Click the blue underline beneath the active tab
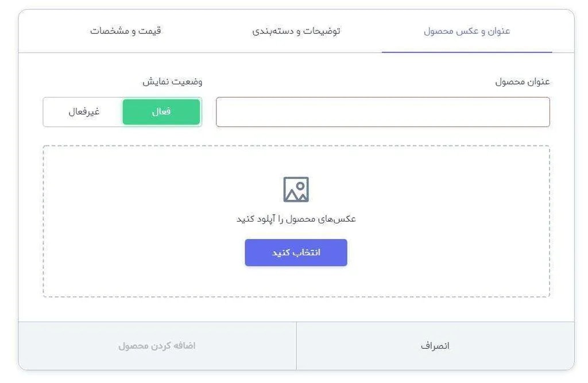This screenshot has width=588, height=383. [467, 52]
